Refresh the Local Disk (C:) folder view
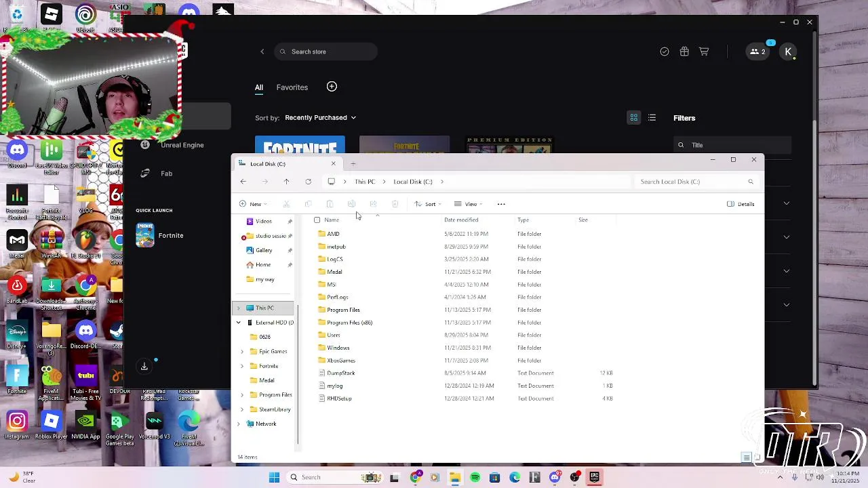868x488 pixels. pyautogui.click(x=308, y=182)
